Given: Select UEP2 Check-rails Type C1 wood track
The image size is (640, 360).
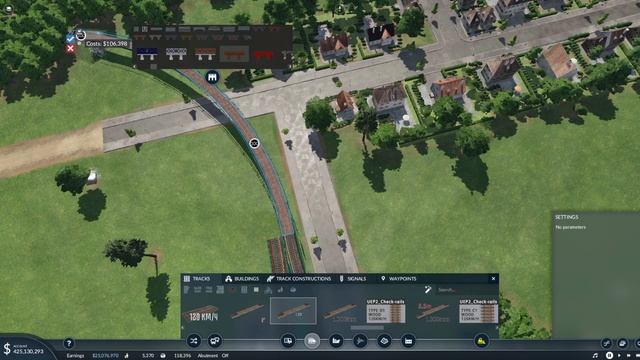Looking at the screenshot, I should 478,311.
